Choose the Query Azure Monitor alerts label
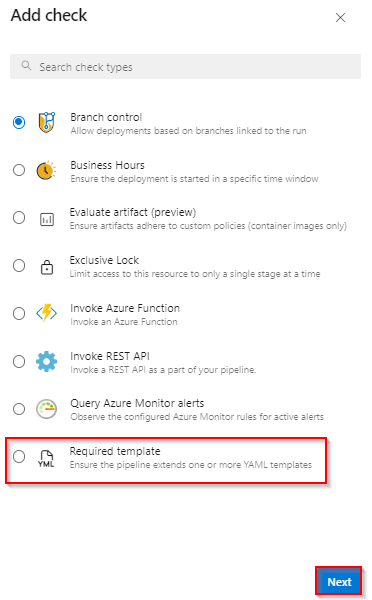The image size is (372, 600). 137,403
